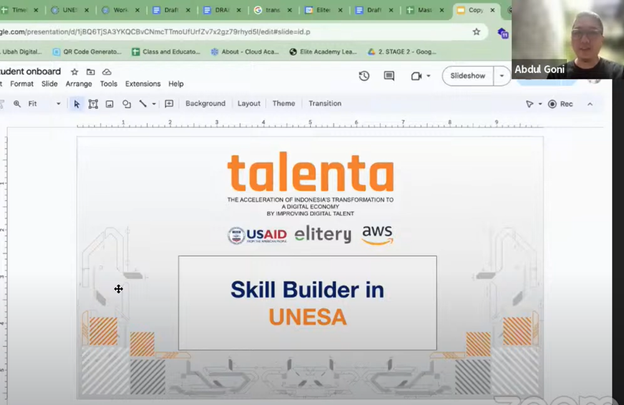Open 'Ubah Digital...' bookmark

point(22,52)
